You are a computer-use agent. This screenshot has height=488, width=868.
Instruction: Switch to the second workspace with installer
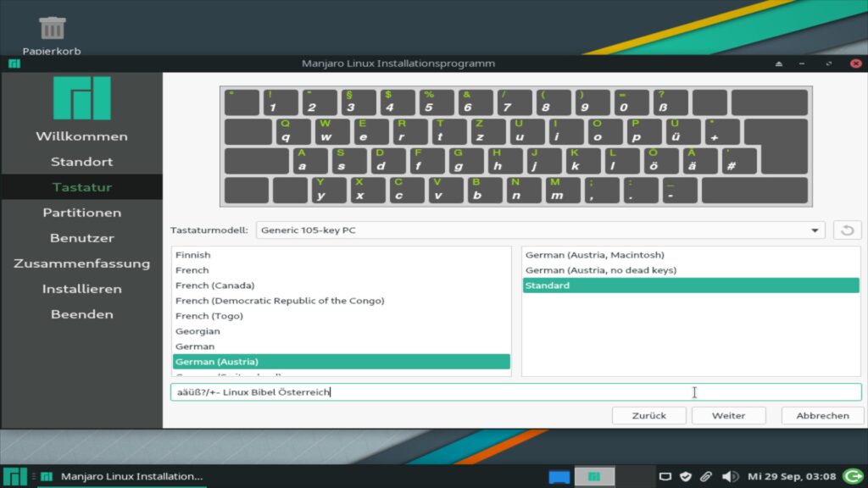point(594,476)
